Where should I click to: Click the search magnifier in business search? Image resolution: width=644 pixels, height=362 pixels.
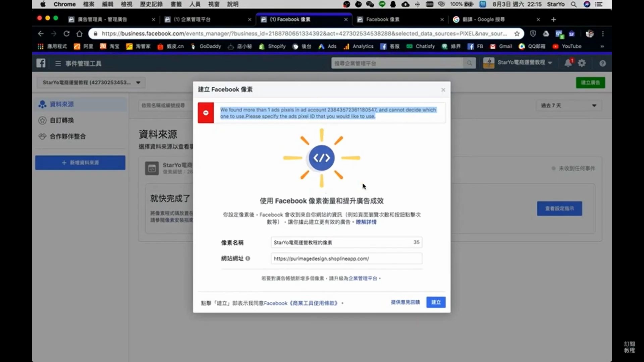coord(469,63)
